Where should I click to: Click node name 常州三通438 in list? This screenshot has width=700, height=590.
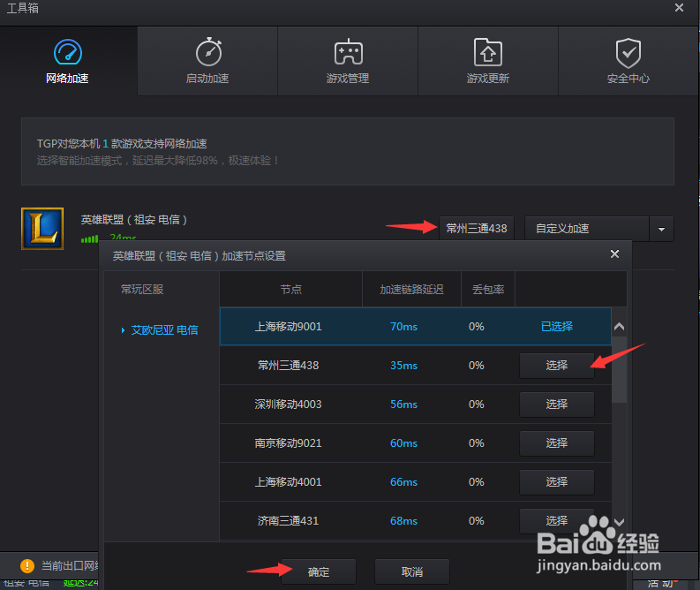pos(288,366)
